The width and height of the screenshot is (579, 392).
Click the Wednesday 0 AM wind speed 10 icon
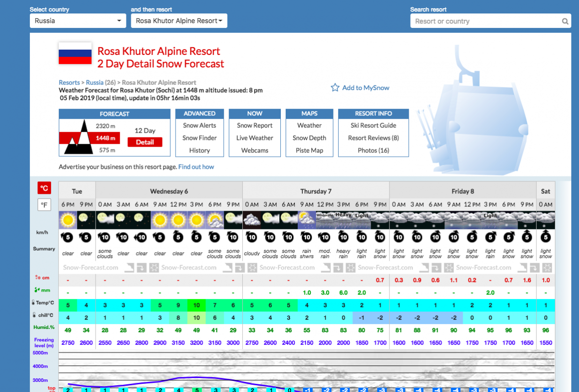pos(105,237)
